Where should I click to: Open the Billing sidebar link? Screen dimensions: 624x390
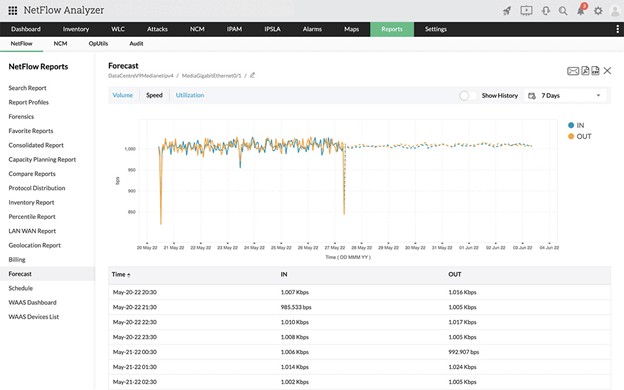point(17,260)
